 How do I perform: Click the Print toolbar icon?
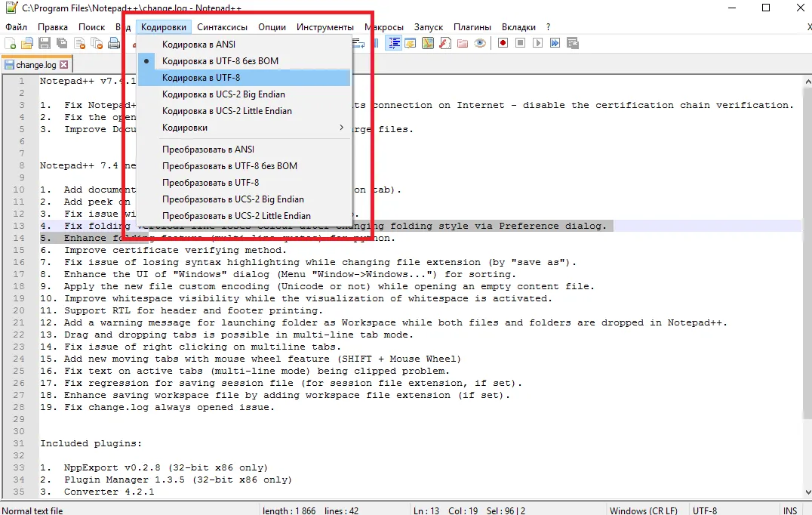[x=113, y=44]
